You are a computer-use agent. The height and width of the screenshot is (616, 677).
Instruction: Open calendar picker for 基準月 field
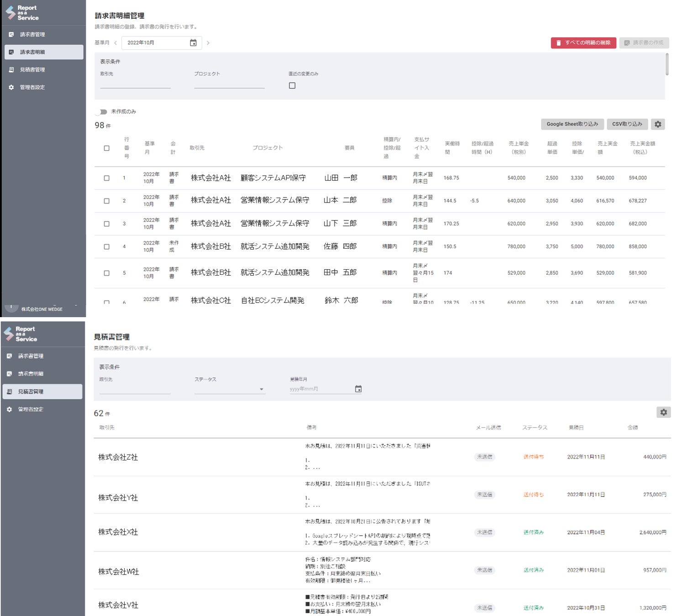tap(193, 43)
